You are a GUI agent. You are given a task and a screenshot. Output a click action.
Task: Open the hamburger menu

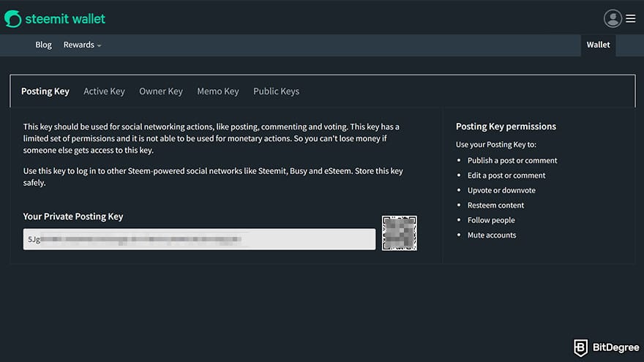[x=630, y=18]
